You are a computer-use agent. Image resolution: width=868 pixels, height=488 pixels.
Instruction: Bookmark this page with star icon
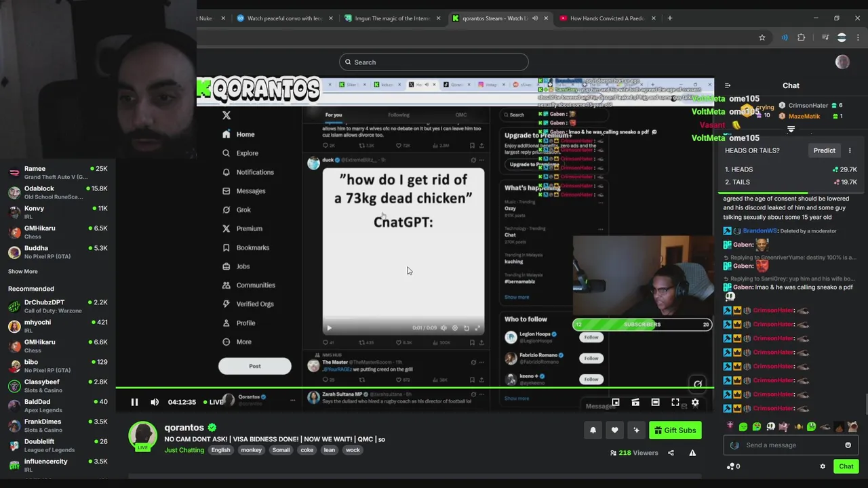coord(762,37)
